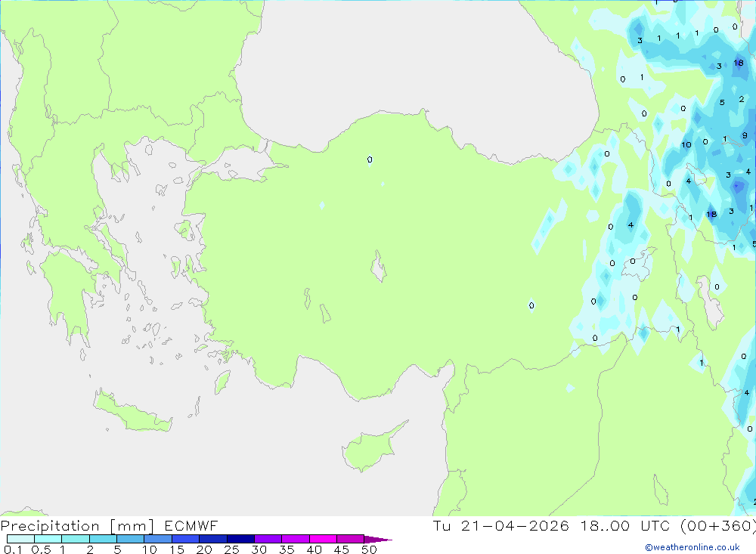Screen dimensions: 756x554
Task: Choose the 20–25 mm legend color box
Action: 213,539
